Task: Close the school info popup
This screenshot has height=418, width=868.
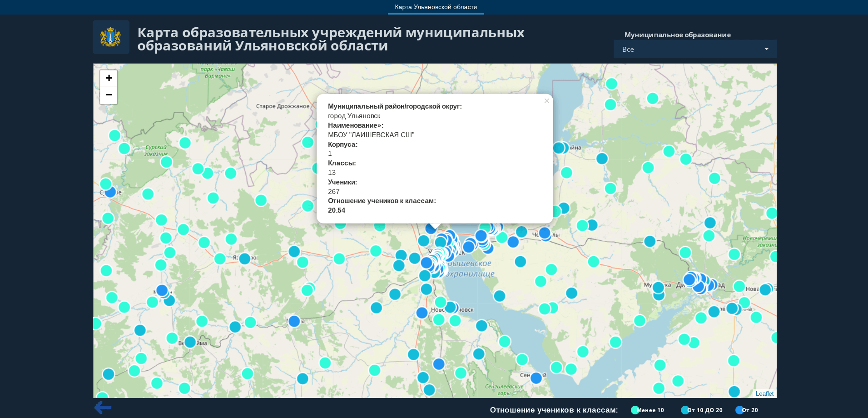Action: (547, 101)
